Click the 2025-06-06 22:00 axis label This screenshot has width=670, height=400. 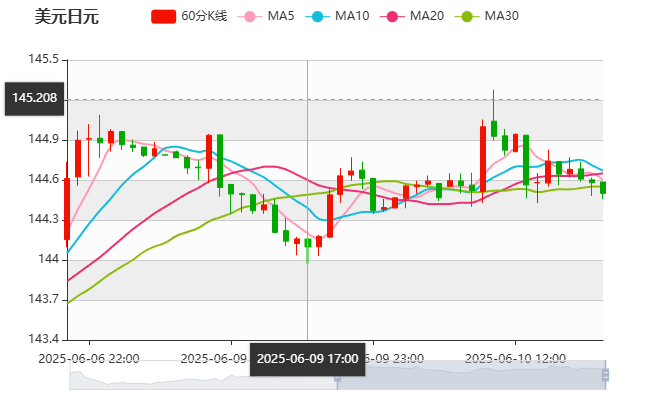[x=89, y=359]
